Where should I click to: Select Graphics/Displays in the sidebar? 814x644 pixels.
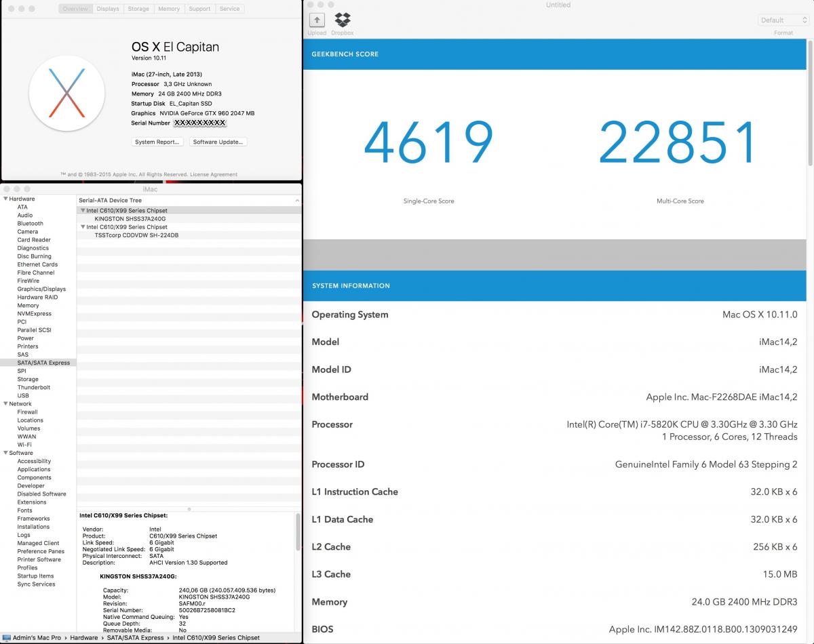42,289
